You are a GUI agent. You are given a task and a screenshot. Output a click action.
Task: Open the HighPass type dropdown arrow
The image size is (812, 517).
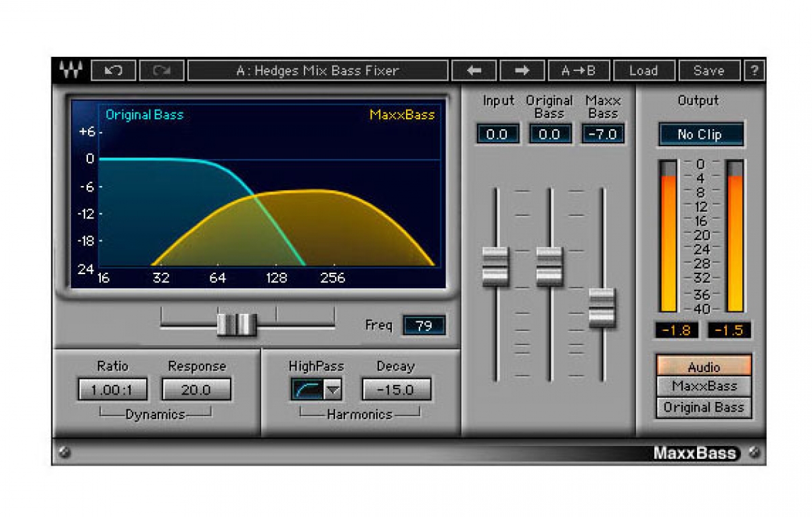(x=333, y=389)
